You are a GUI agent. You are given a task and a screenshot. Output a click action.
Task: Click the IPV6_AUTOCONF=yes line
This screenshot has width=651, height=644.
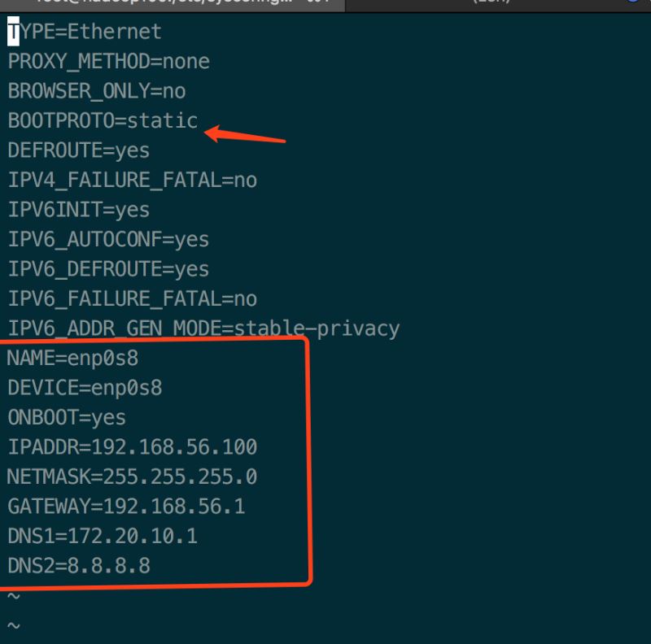tap(109, 240)
